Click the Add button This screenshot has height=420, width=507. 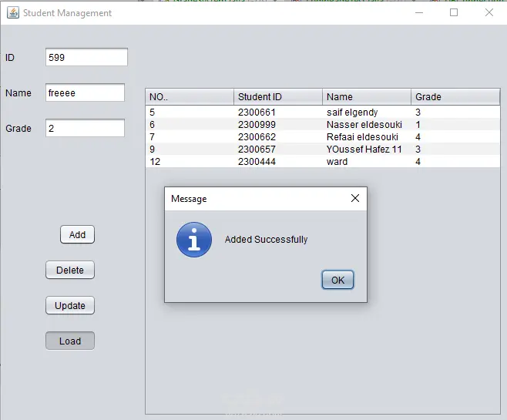[x=77, y=234]
